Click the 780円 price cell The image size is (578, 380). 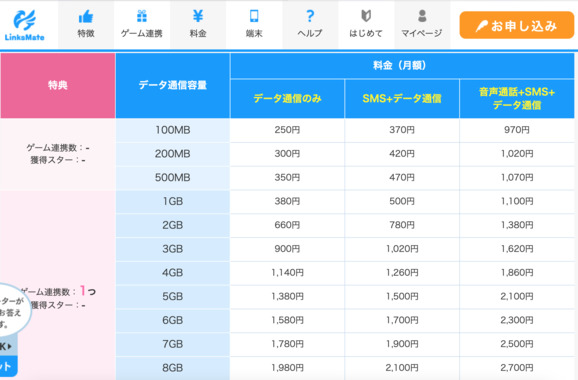coord(402,225)
